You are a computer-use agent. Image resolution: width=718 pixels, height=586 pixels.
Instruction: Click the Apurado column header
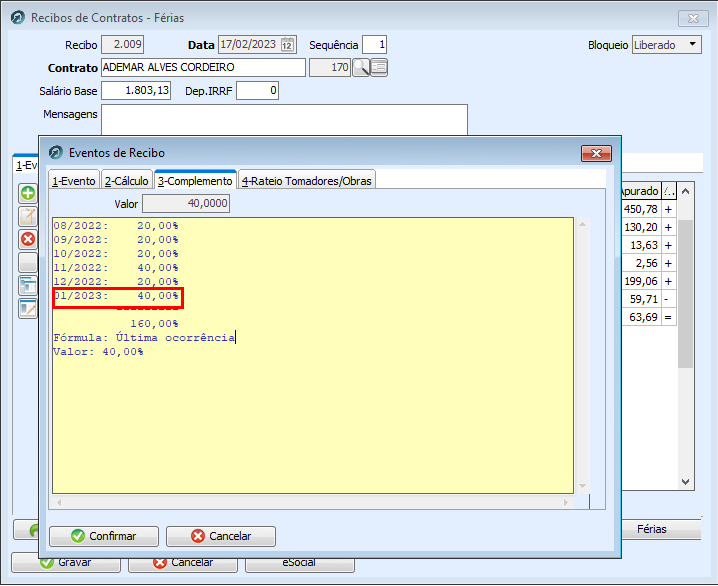[x=641, y=191]
